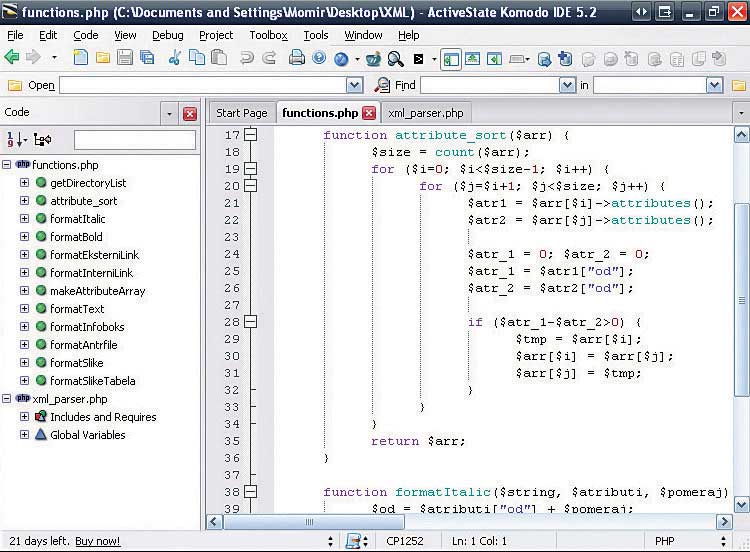Viewport: 750px width, 552px height.
Task: Click the magnifying glass search icon
Action: [x=395, y=59]
